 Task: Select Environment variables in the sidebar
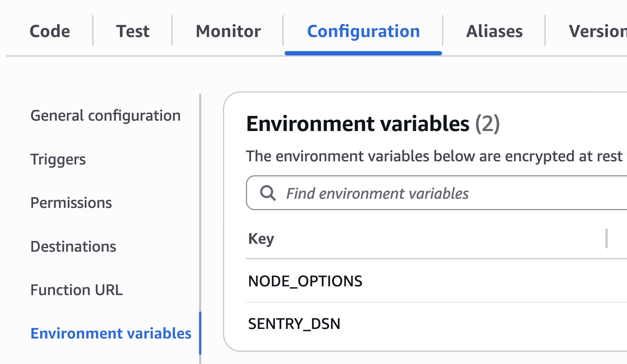pos(111,333)
